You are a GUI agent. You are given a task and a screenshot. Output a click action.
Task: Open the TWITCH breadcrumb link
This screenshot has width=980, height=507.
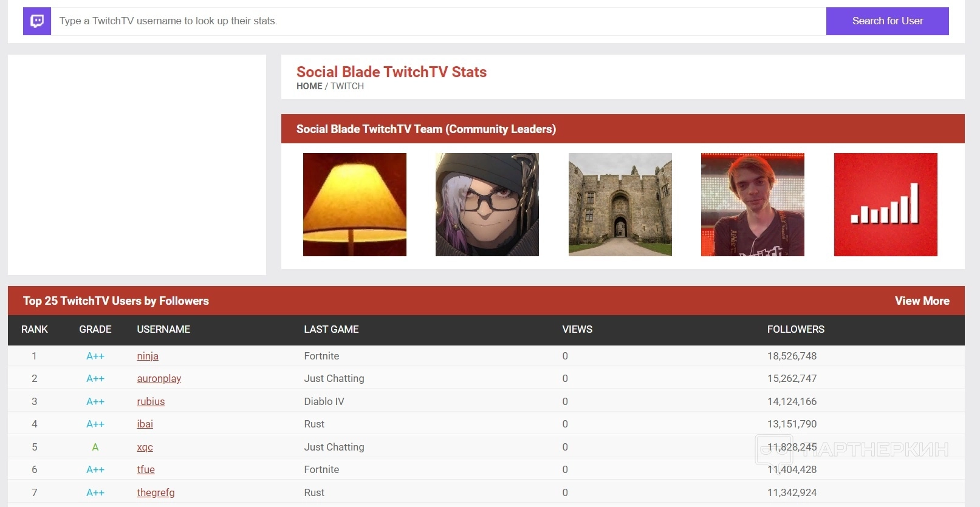coord(347,86)
